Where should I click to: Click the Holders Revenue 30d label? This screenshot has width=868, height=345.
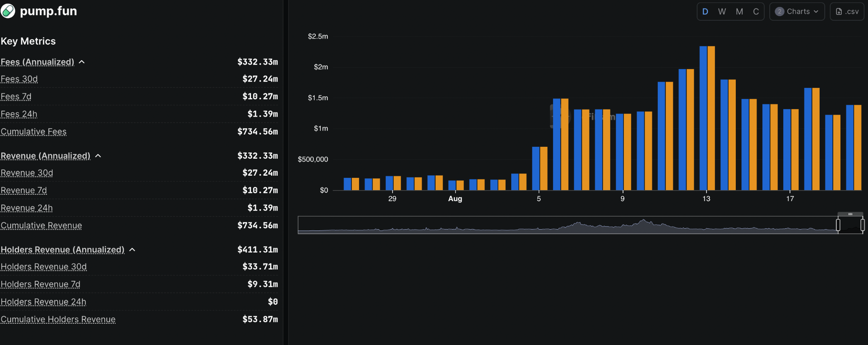pos(44,266)
